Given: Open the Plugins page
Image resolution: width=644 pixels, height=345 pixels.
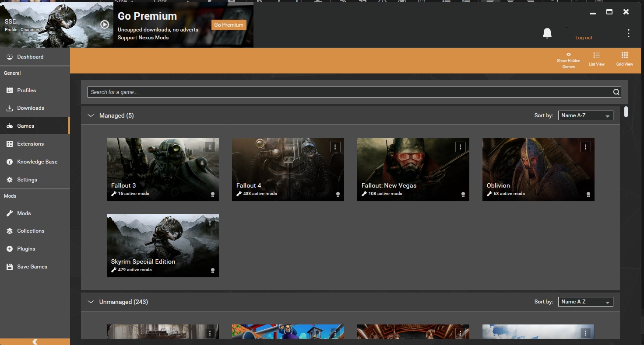Looking at the screenshot, I should 35,249.
